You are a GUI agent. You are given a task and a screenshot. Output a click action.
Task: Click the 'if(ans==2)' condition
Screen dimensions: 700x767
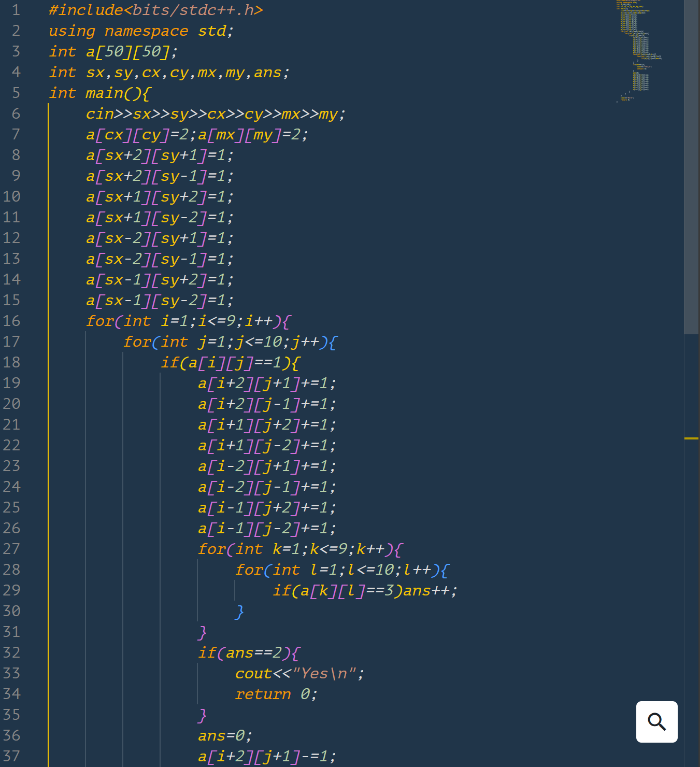[x=248, y=653]
